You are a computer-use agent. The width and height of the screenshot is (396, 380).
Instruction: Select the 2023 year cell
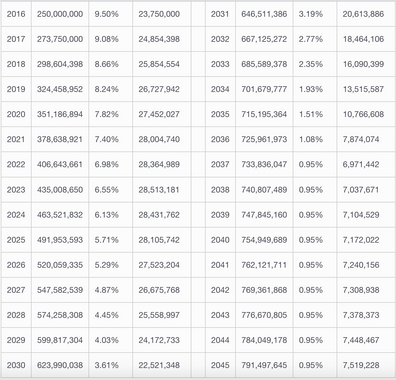point(16,190)
